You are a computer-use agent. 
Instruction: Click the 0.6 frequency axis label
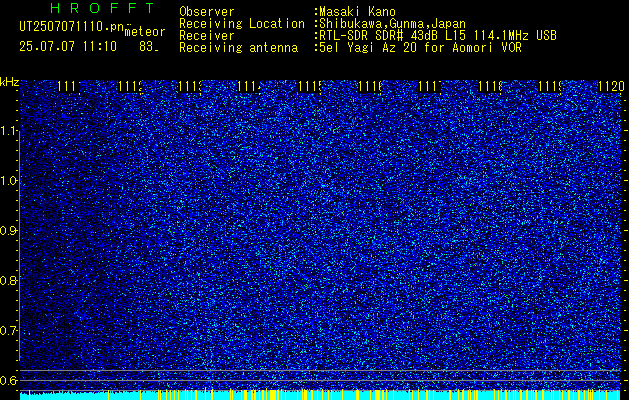(x=8, y=380)
